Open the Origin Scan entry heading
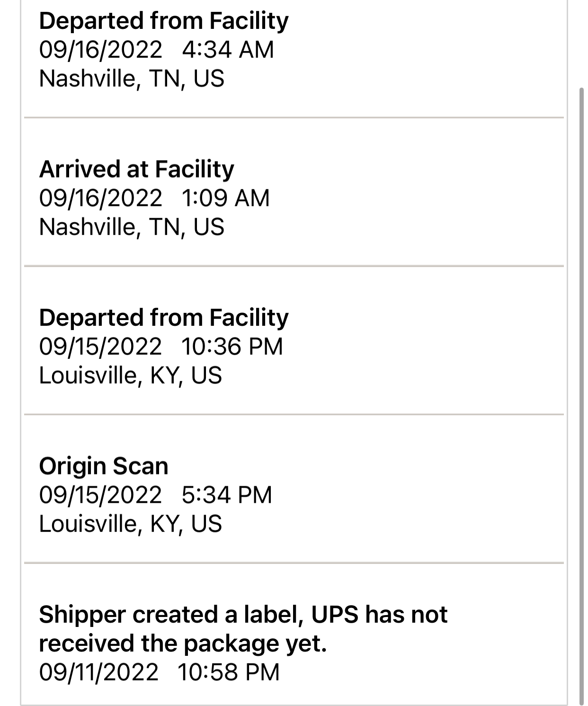 coord(103,466)
